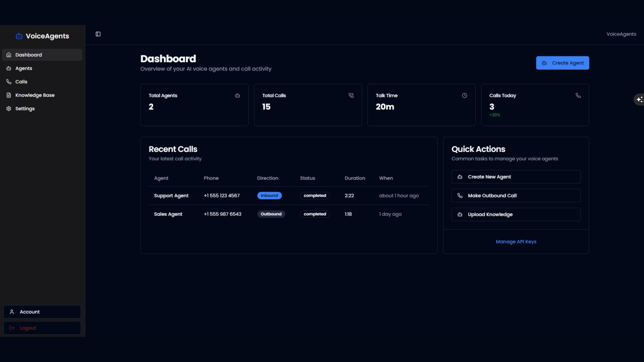This screenshot has width=644, height=362.
Task: Click the red Logout button
Action: click(x=42, y=328)
